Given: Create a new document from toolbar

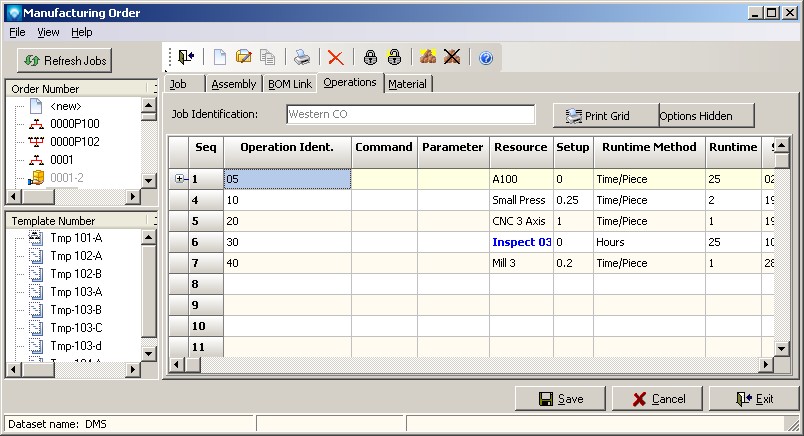Looking at the screenshot, I should click(220, 58).
